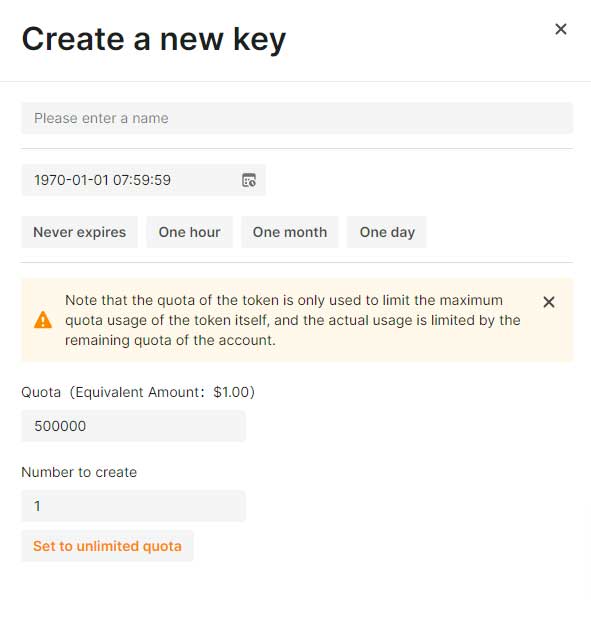This screenshot has height=621, width=591.
Task: Focus the 'Please enter a name' field
Action: pyautogui.click(x=297, y=118)
